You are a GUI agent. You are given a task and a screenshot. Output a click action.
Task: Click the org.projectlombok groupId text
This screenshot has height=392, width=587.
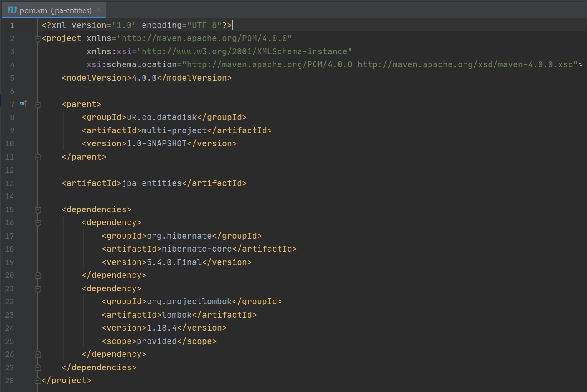(189, 302)
